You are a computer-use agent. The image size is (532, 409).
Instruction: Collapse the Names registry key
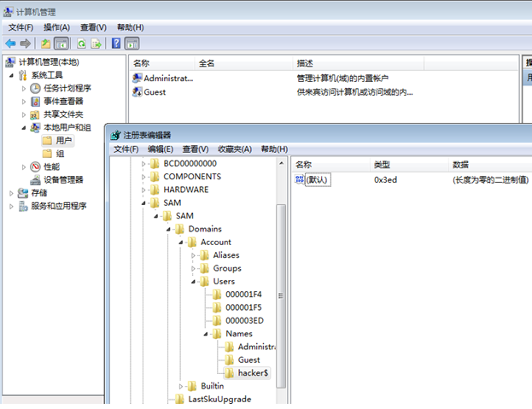206,334
